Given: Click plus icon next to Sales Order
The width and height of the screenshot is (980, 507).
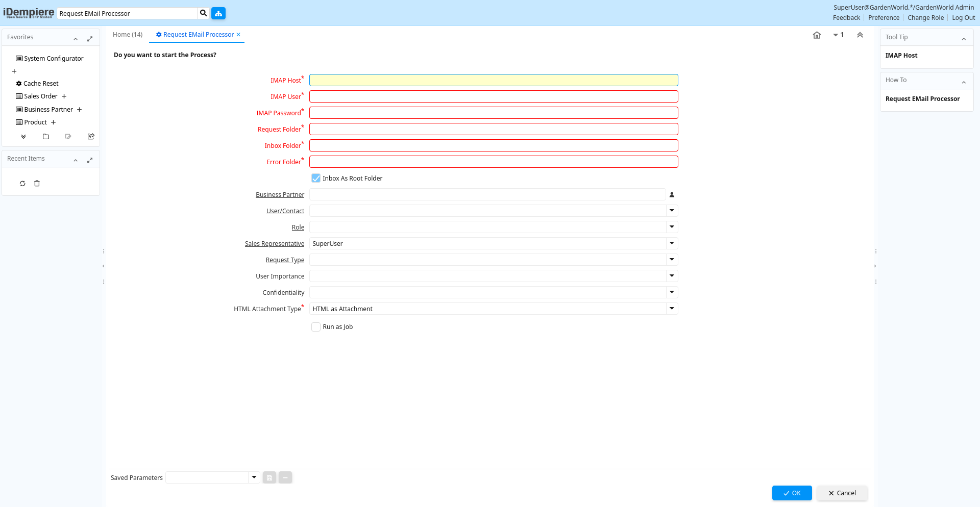Looking at the screenshot, I should (x=64, y=96).
